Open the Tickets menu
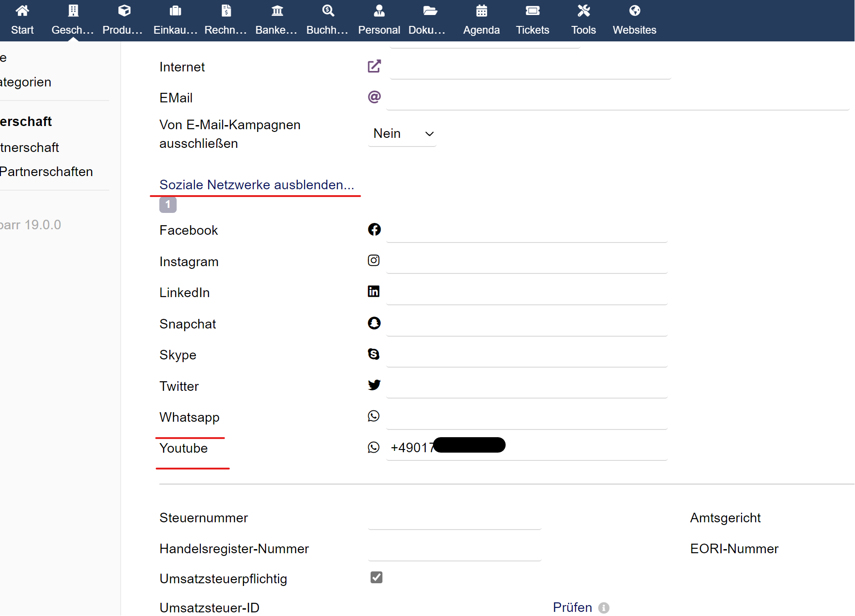 532,20
